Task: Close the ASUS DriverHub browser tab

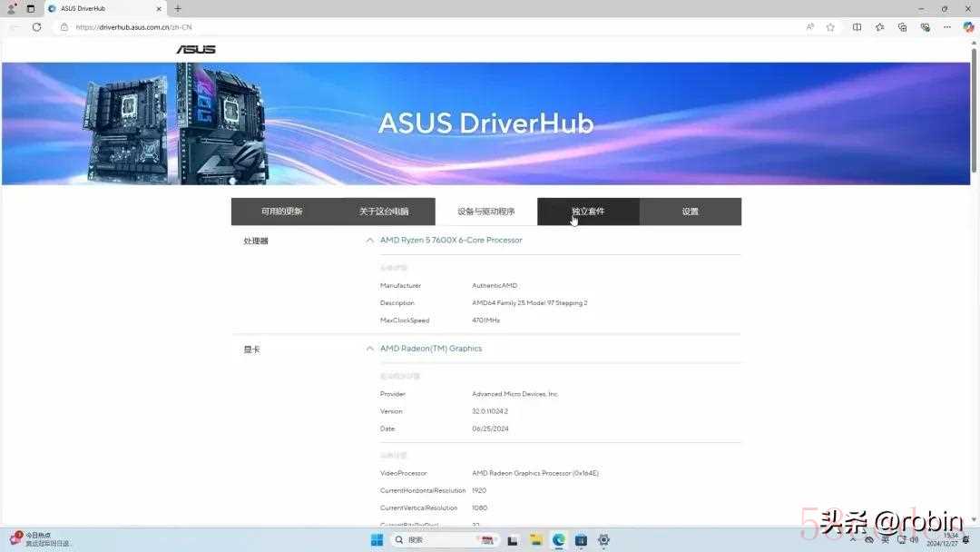Action: [159, 9]
